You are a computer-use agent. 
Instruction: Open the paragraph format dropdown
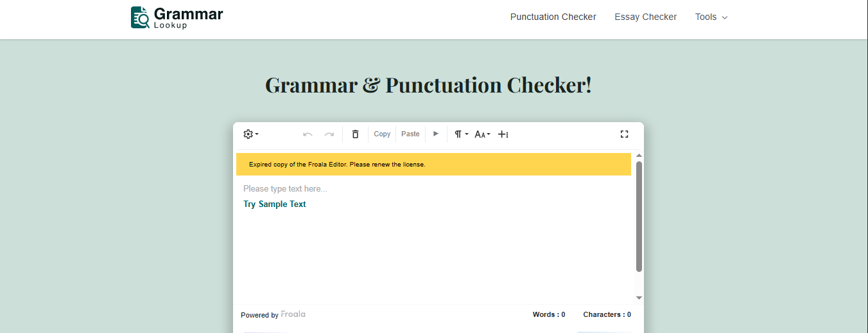coord(461,134)
